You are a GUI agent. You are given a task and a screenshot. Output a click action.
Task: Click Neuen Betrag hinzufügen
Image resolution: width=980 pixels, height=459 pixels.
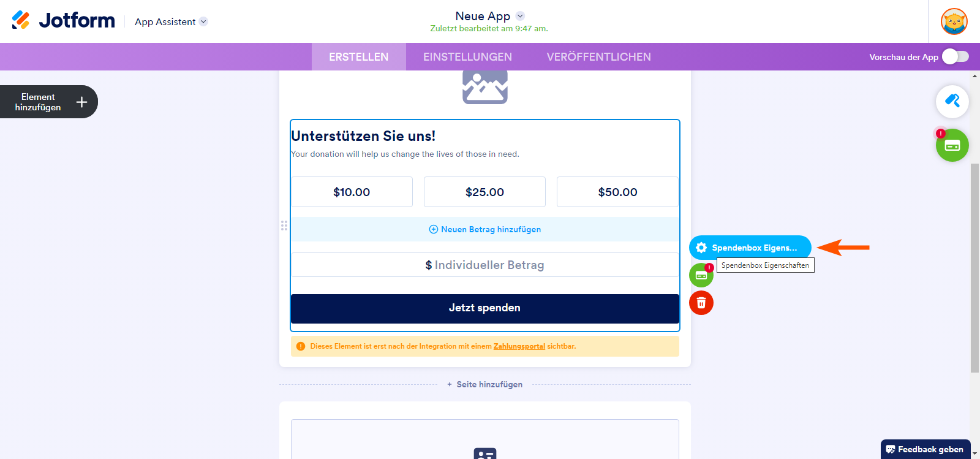pyautogui.click(x=484, y=229)
